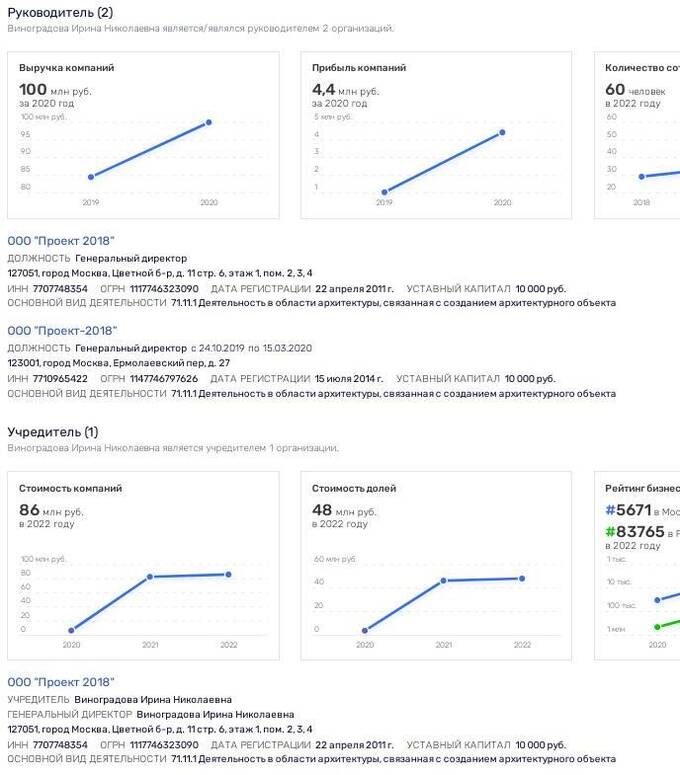Viewport: 680px width, 775px height.
Task: Click the 2020 point on Выручка компаний chart
Action: click(209, 123)
